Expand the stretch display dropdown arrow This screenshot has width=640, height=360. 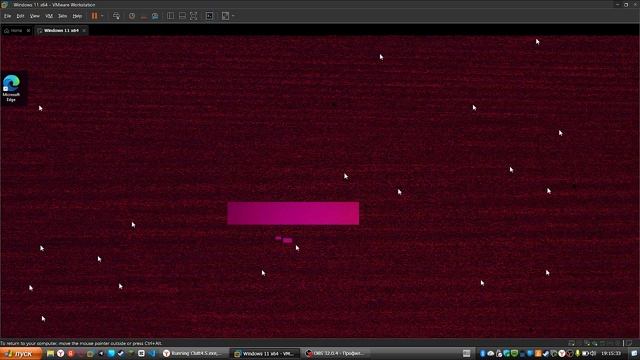click(233, 16)
